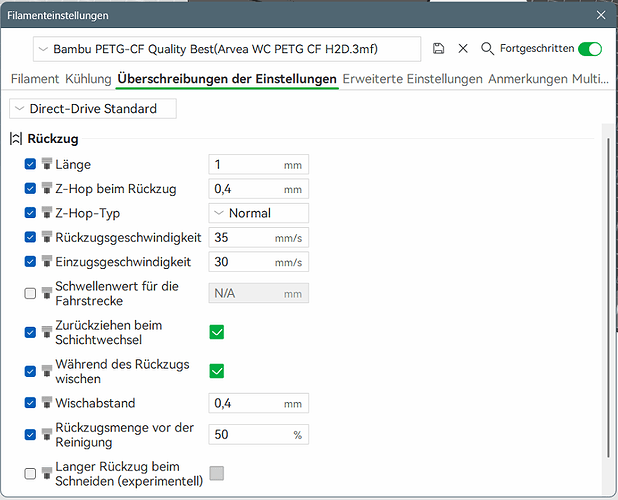The height and width of the screenshot is (500, 618).
Task: Open the Z-Hop-Typ Normal dropdown
Action: [259, 213]
